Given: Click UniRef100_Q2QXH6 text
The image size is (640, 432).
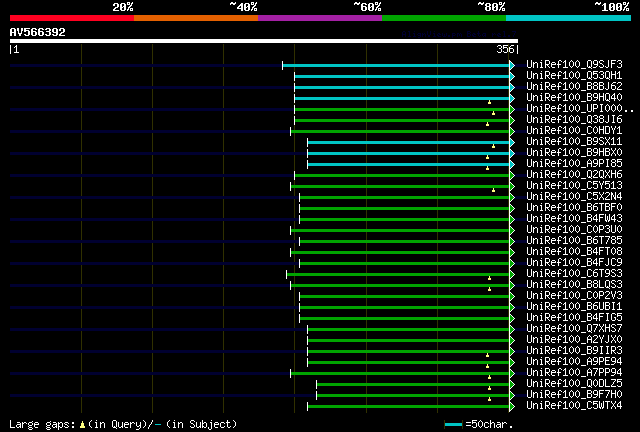Looking at the screenshot, I should [574, 175].
